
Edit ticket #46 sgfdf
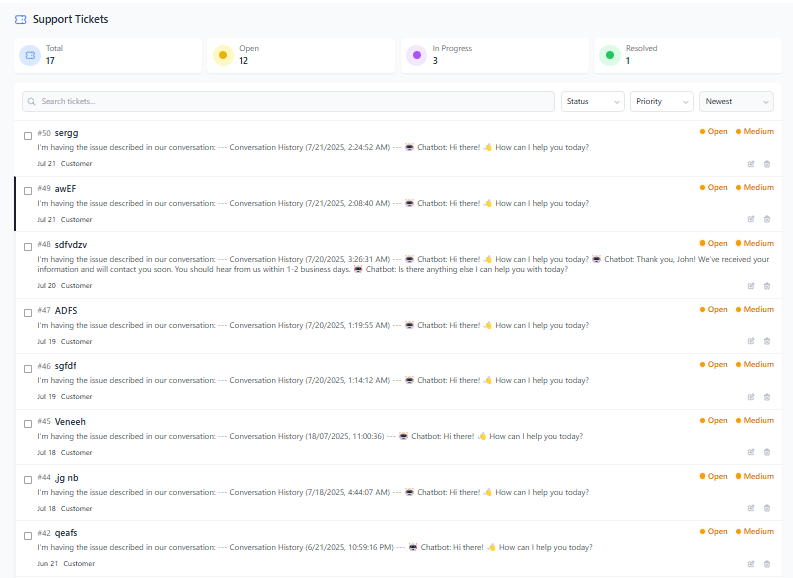(751, 397)
